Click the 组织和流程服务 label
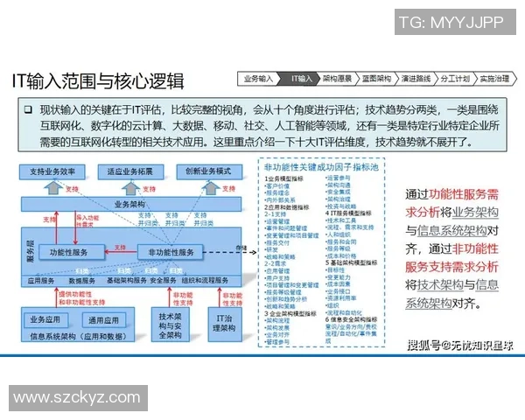Viewport: 525px width, 420px height. (x=205, y=280)
